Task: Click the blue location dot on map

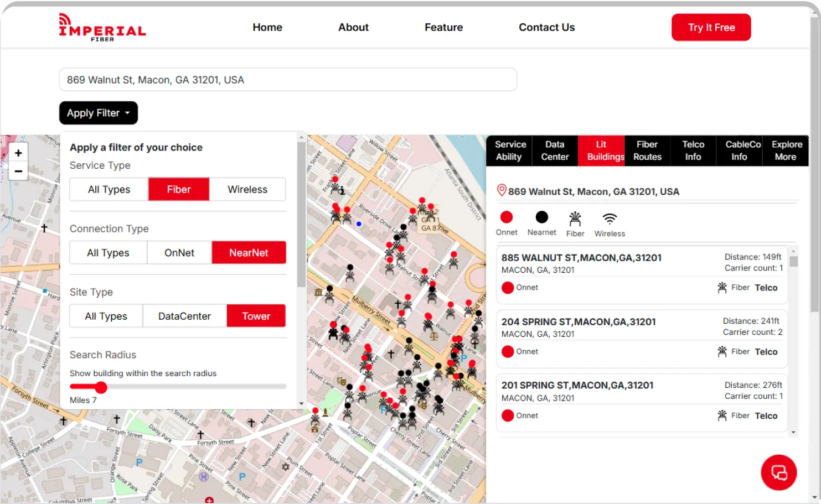Action: pyautogui.click(x=359, y=224)
